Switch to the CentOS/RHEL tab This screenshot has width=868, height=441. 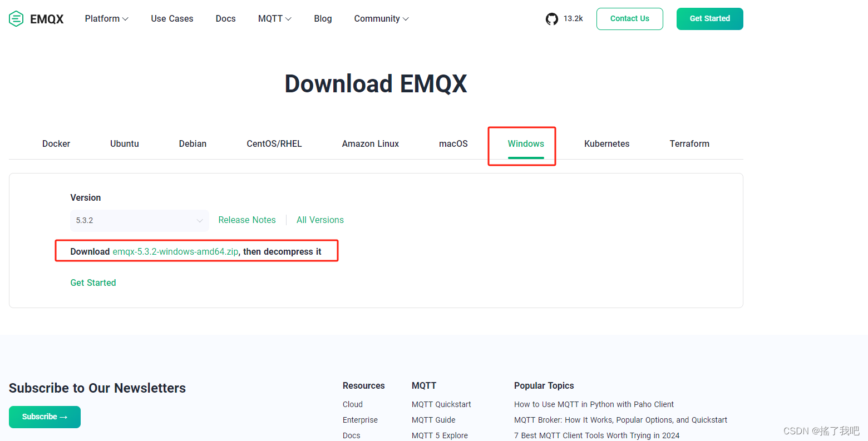pyautogui.click(x=274, y=143)
